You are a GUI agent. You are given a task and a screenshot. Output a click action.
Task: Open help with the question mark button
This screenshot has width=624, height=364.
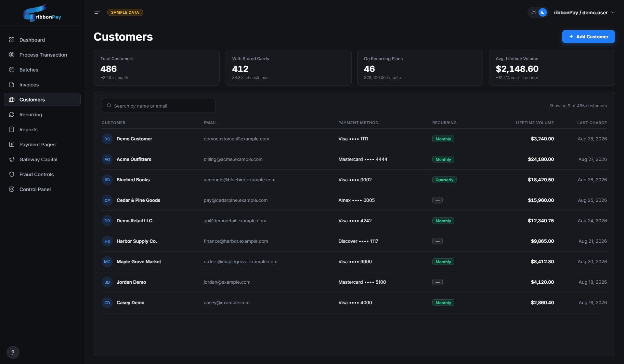tap(13, 352)
